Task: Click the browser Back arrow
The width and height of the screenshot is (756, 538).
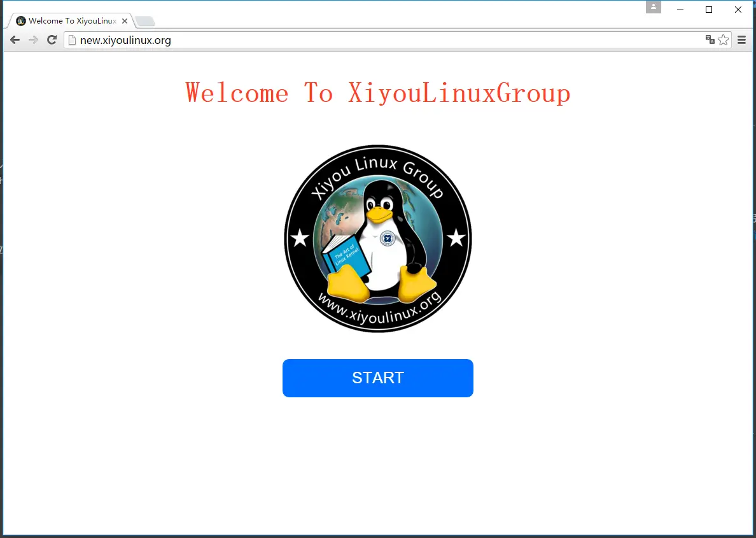Action: point(15,40)
